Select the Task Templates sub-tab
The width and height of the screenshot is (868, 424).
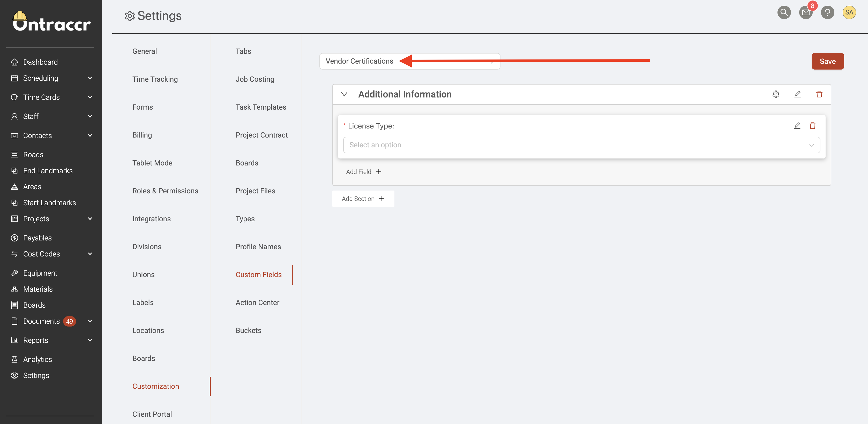[x=261, y=107]
